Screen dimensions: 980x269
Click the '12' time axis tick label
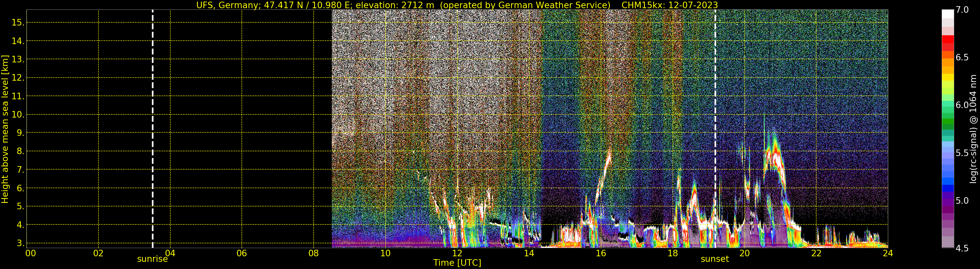click(457, 253)
